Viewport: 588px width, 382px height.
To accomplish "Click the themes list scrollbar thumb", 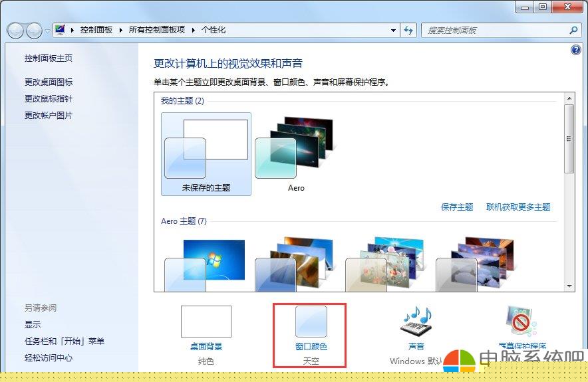I will 569,139.
